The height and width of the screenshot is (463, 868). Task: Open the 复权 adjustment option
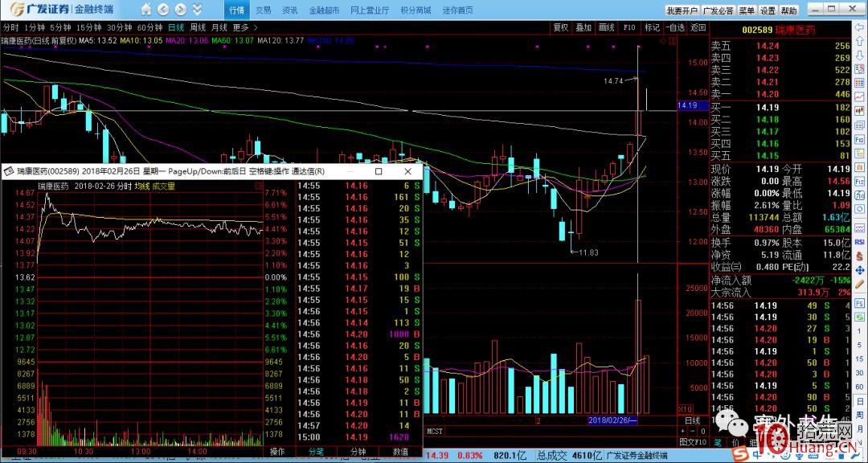coord(561,27)
